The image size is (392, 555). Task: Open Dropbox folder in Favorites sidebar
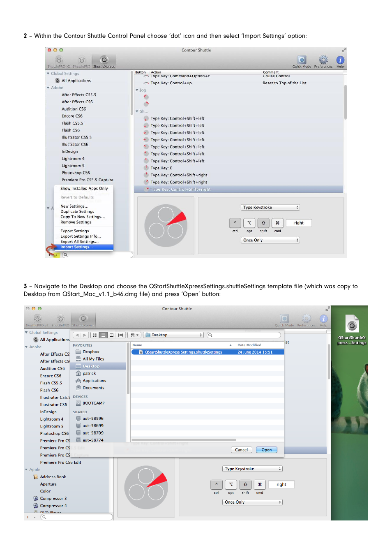click(x=91, y=352)
